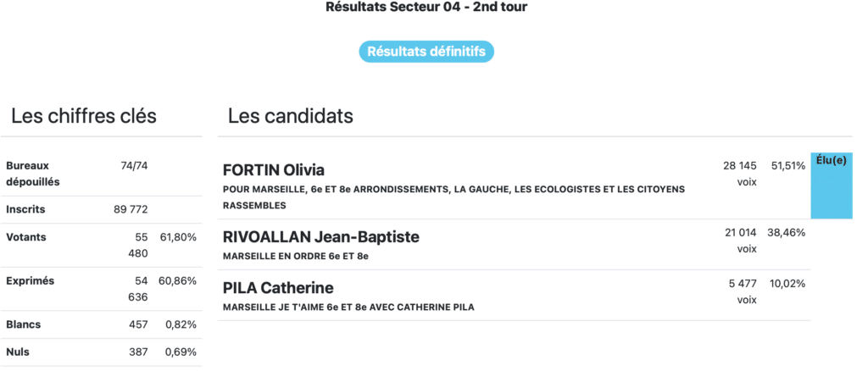Click the Les candidats heading
This screenshot has width=868, height=371.
291,116
